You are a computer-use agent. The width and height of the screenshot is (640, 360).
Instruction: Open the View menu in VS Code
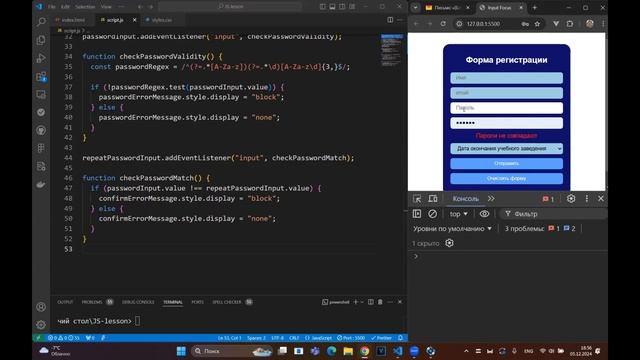click(x=106, y=7)
